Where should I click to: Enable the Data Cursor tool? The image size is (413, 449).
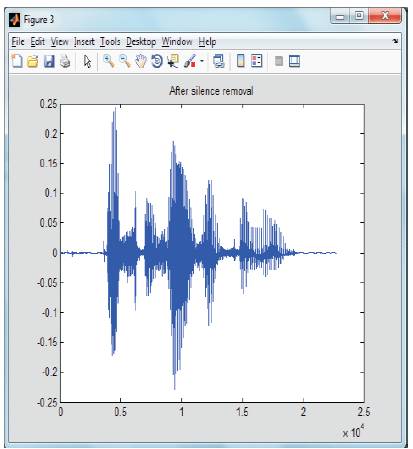pyautogui.click(x=173, y=61)
